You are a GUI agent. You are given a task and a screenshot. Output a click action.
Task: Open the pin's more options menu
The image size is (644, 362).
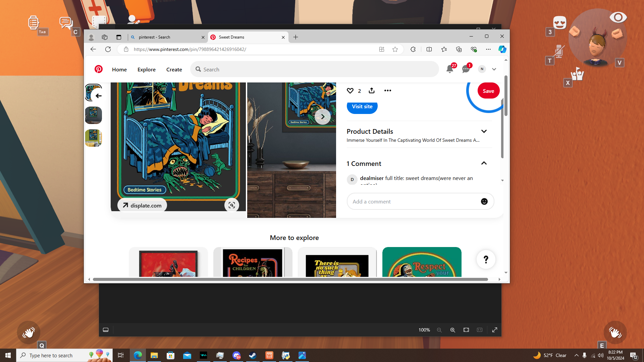click(x=387, y=91)
